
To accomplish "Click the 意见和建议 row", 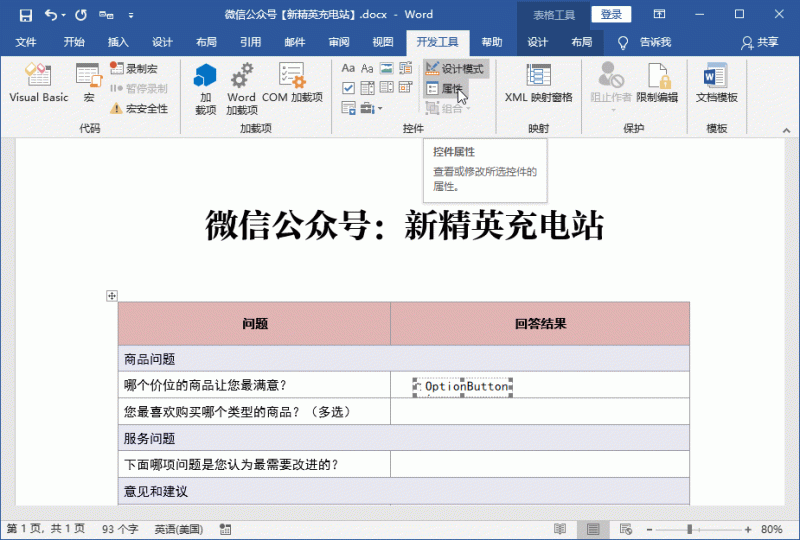I will pos(404,491).
